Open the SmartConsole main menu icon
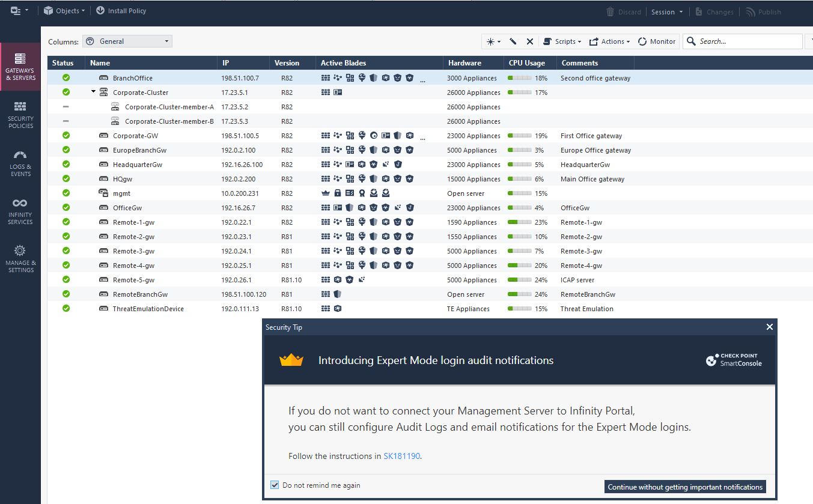 tap(16, 11)
